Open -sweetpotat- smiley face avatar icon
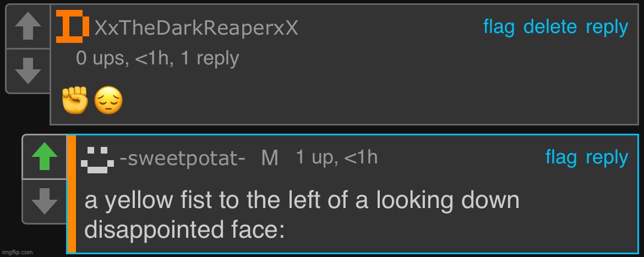 (x=97, y=158)
